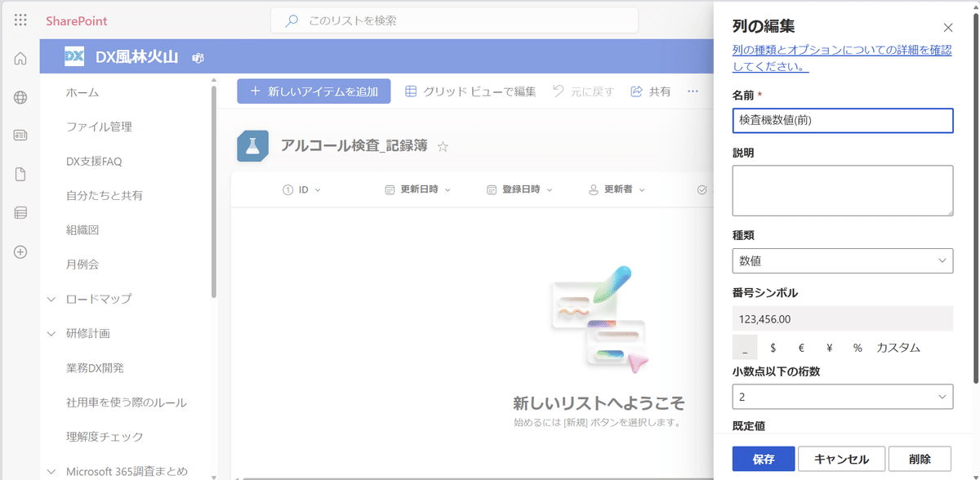Collapse the Microsoft 365調査まとめ section chevron

coord(51,472)
